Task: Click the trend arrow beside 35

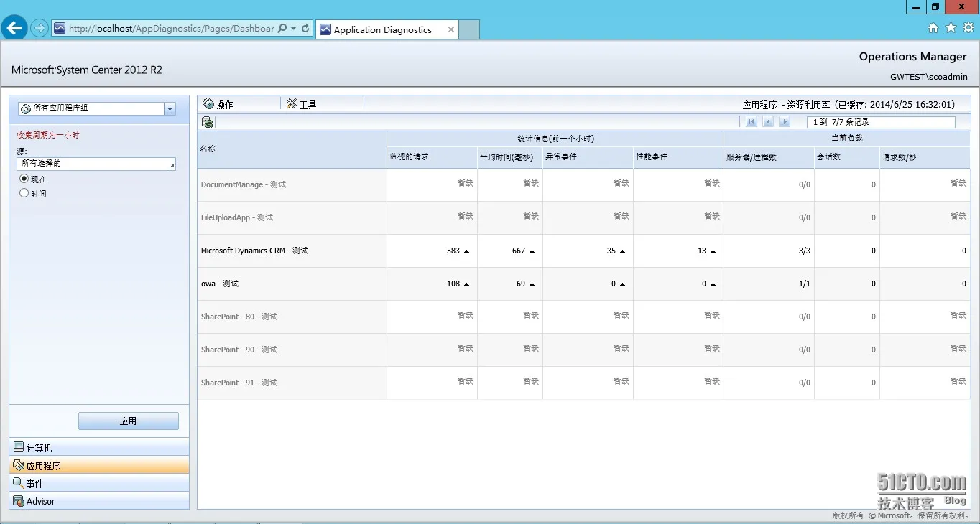Action: pos(622,251)
